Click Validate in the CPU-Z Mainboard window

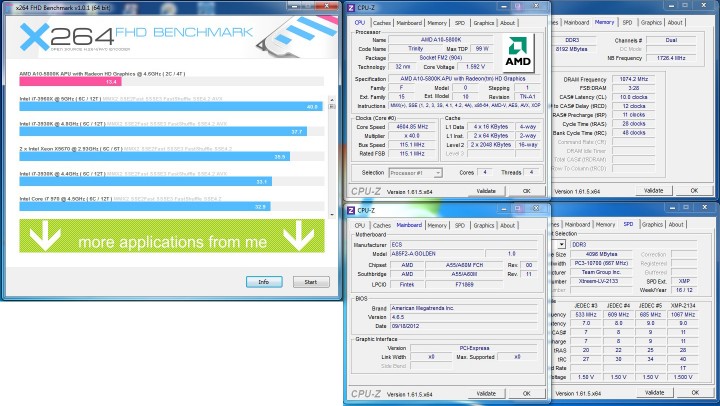pos(486,393)
